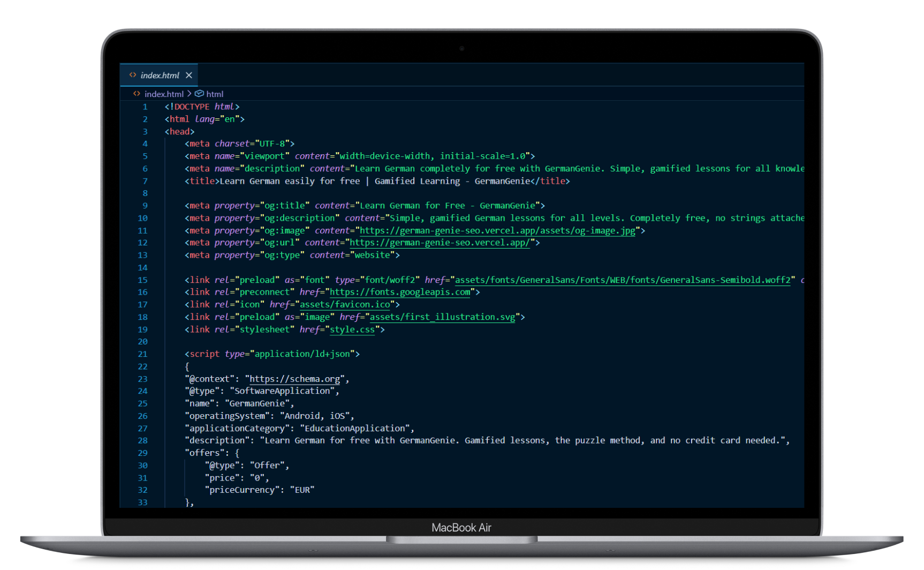Click the head opening tag

pos(179,131)
